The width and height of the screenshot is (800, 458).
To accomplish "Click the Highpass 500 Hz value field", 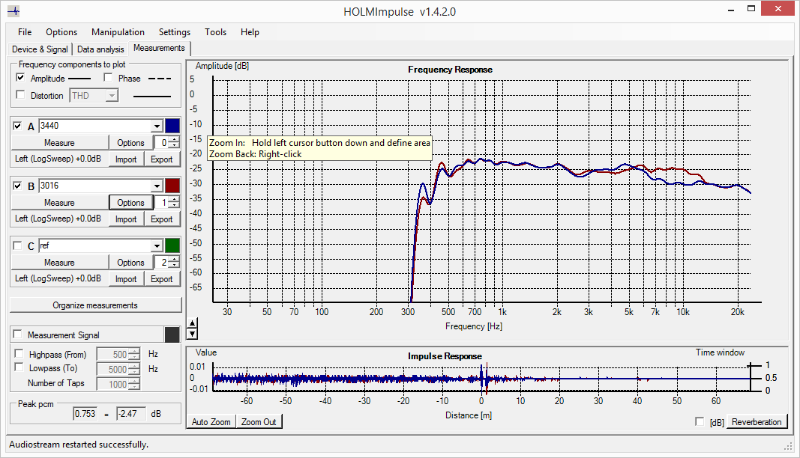I will [113, 354].
